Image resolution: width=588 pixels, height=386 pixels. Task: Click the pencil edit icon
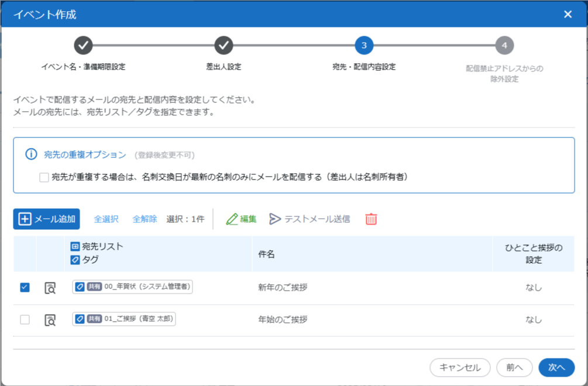coord(232,219)
